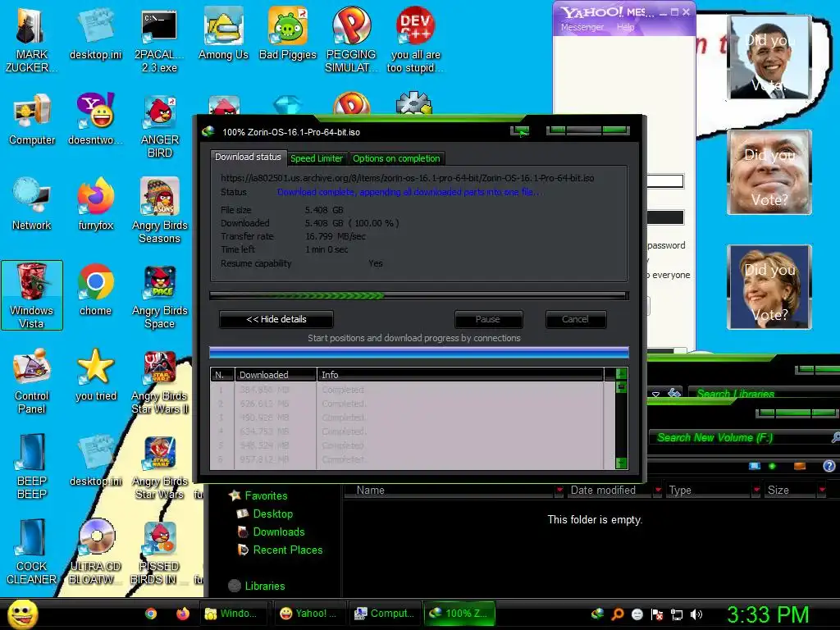This screenshot has width=840, height=630.
Task: Click the Pause download button
Action: click(488, 319)
